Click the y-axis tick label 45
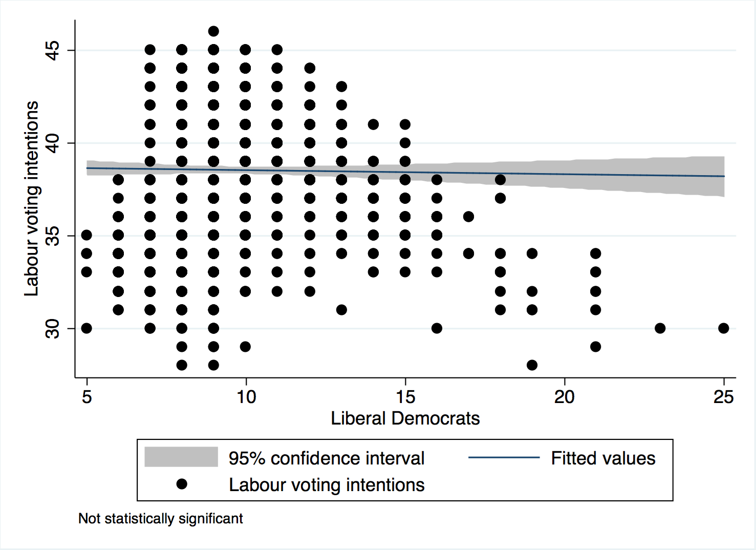Viewport: 756px width, 550px height. (x=53, y=50)
